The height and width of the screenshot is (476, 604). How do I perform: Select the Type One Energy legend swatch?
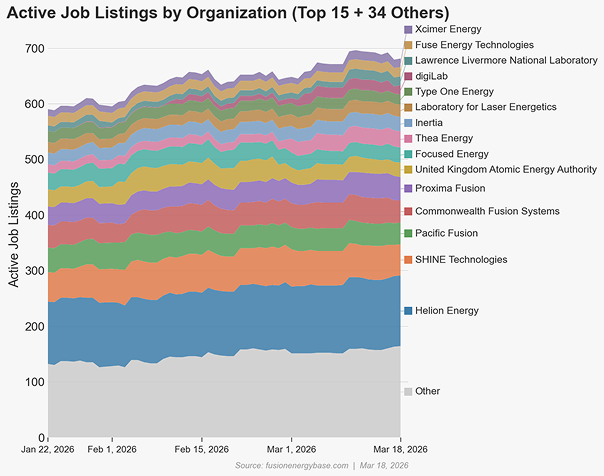pos(408,92)
